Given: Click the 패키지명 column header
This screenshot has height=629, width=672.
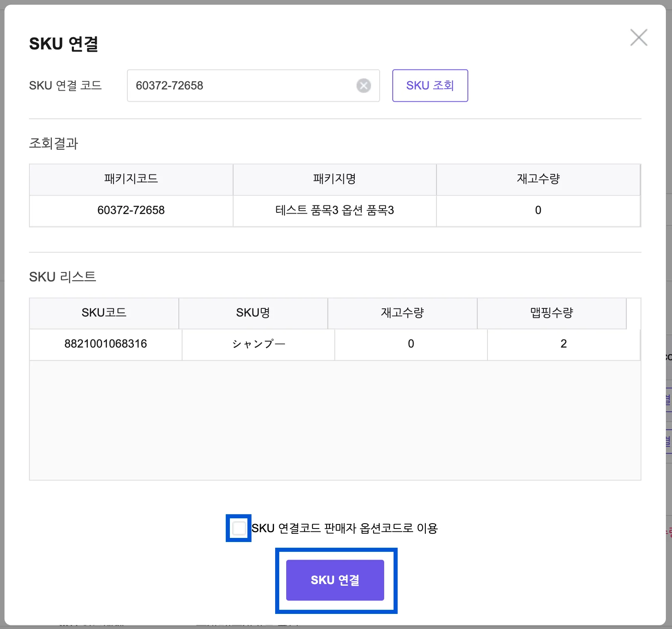Looking at the screenshot, I should click(x=334, y=179).
